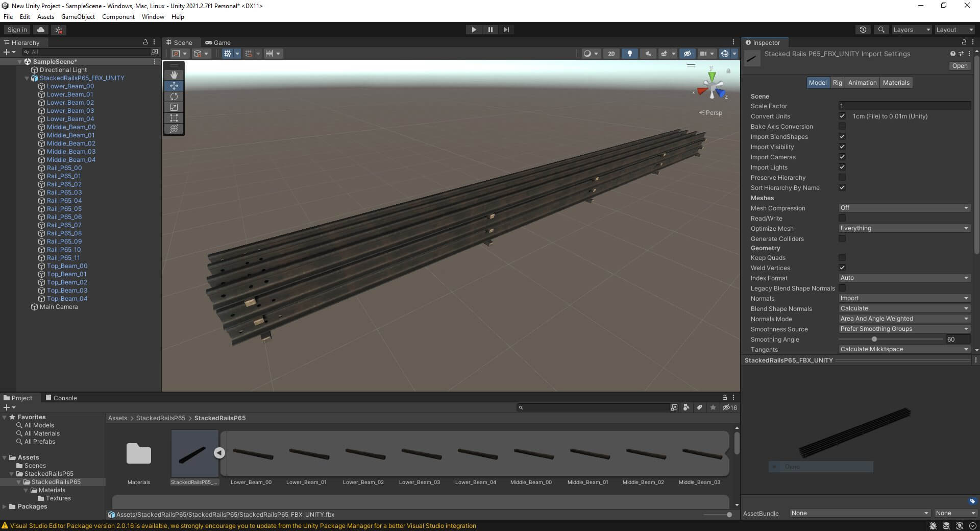Click the Sign in button
Image resolution: width=980 pixels, height=531 pixels.
17,30
